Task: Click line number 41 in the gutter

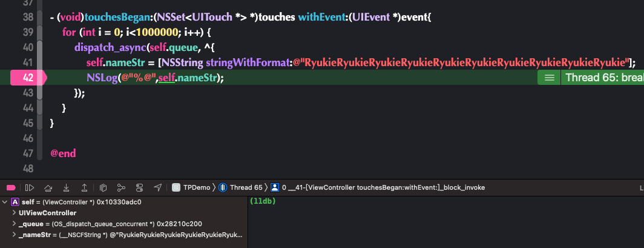Action: click(x=28, y=63)
